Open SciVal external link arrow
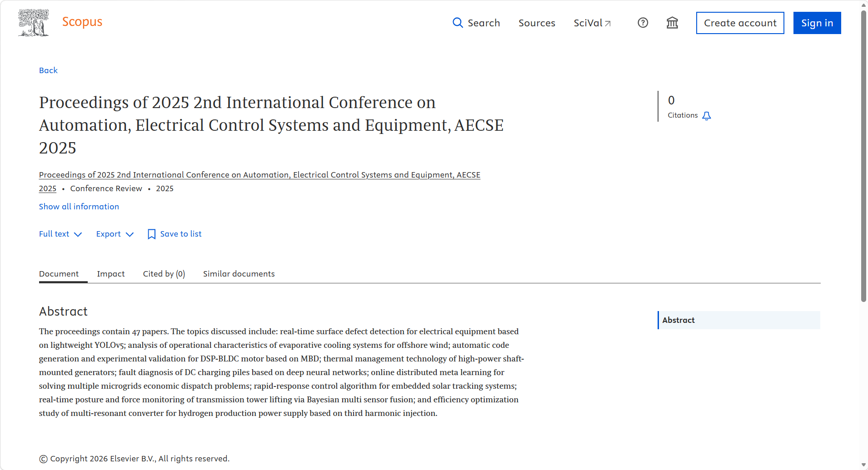The image size is (868, 470). (608, 24)
